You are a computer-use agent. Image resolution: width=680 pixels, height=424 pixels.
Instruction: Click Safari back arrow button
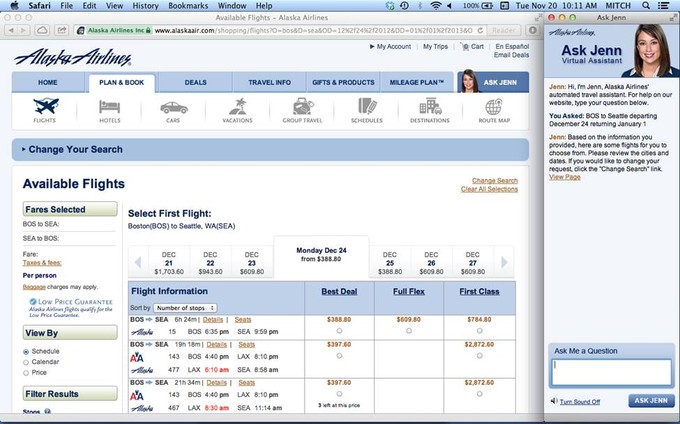click(x=11, y=30)
